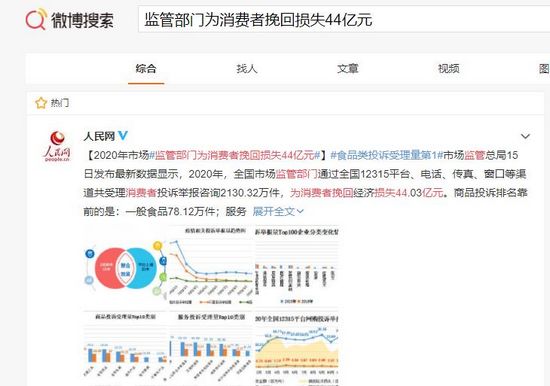Click the blue verified V badge
Viewport: 550px width, 386px height.
coord(123,135)
